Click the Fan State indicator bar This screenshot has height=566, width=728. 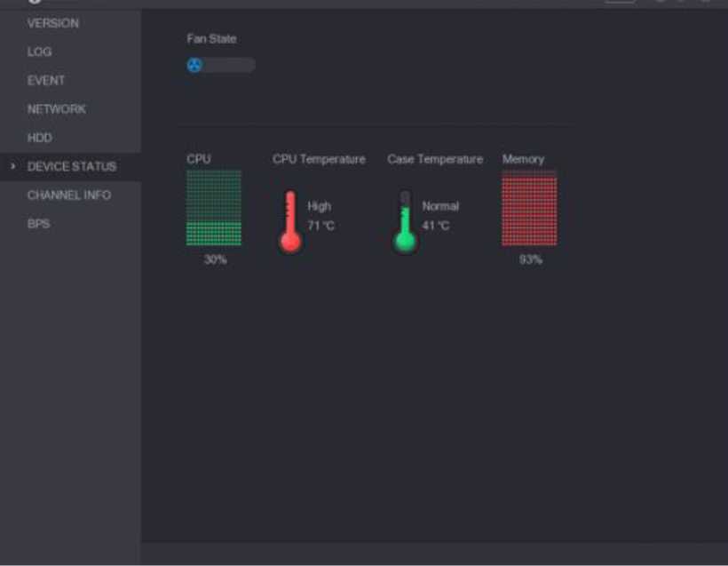(x=221, y=65)
